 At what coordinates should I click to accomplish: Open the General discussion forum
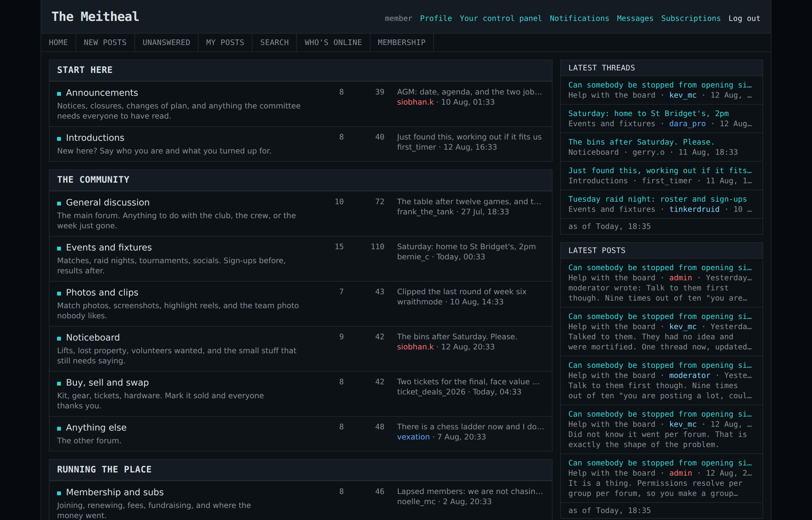pos(108,202)
